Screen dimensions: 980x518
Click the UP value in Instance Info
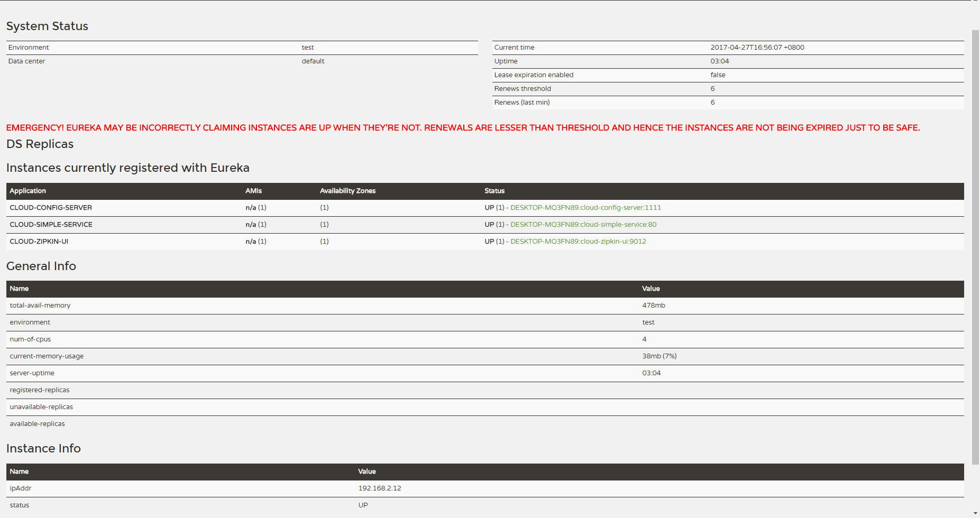(363, 505)
